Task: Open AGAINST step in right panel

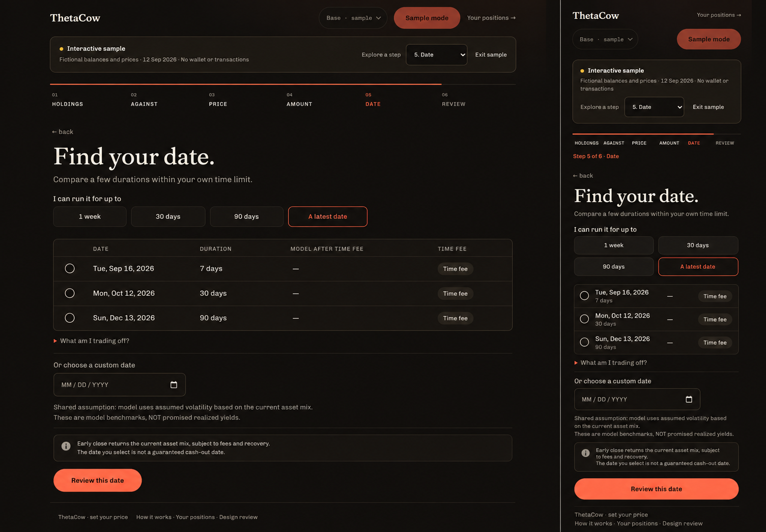Action: [x=614, y=143]
